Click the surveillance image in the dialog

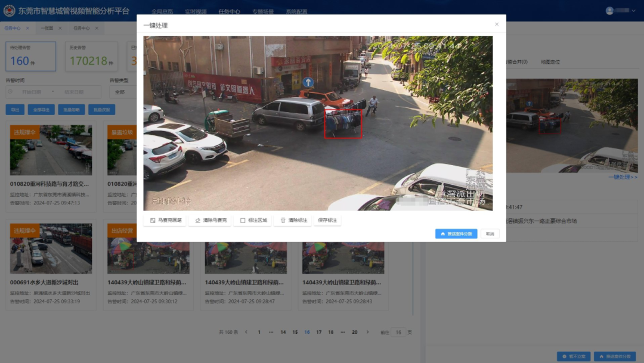click(x=318, y=123)
